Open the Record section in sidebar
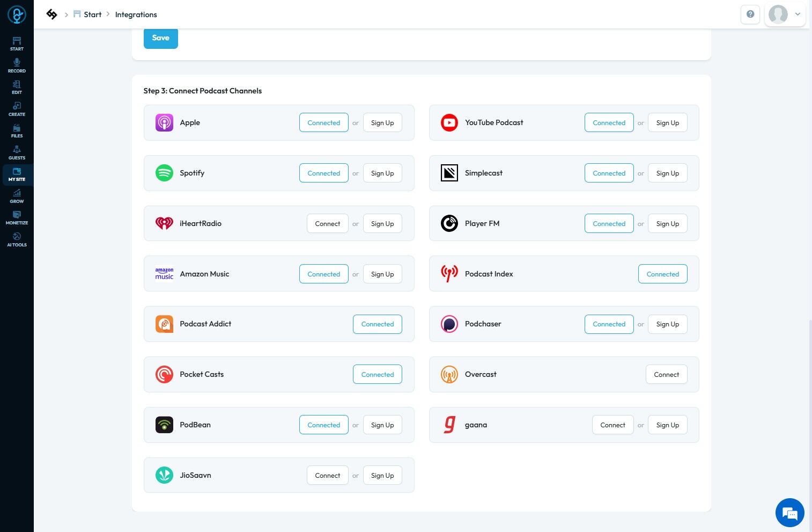 (x=17, y=65)
